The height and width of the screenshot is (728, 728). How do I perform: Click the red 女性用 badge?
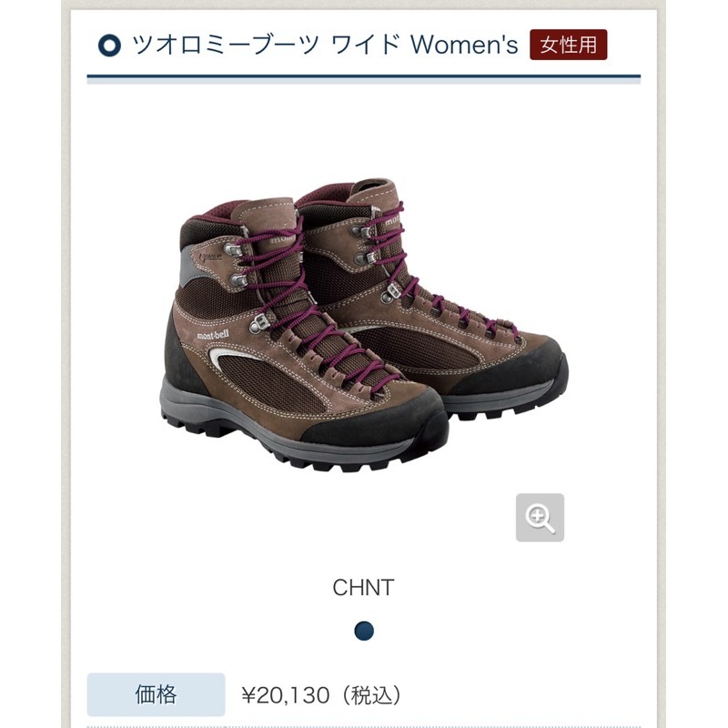[x=568, y=45]
